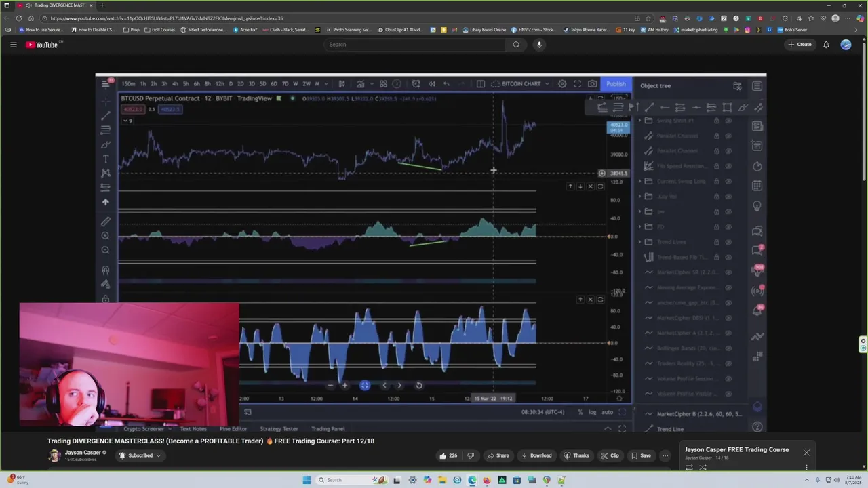This screenshot has width=868, height=488.
Task: Publish the chart idea
Action: tap(616, 84)
